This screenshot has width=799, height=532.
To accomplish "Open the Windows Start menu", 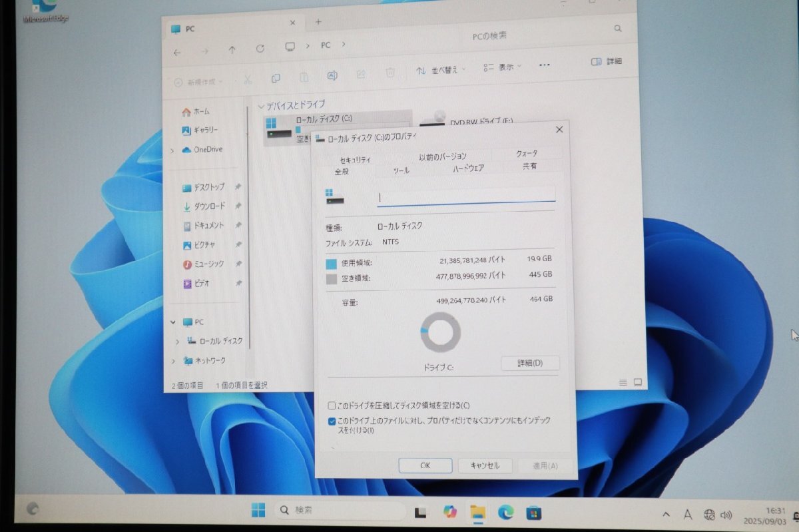I will pyautogui.click(x=259, y=511).
